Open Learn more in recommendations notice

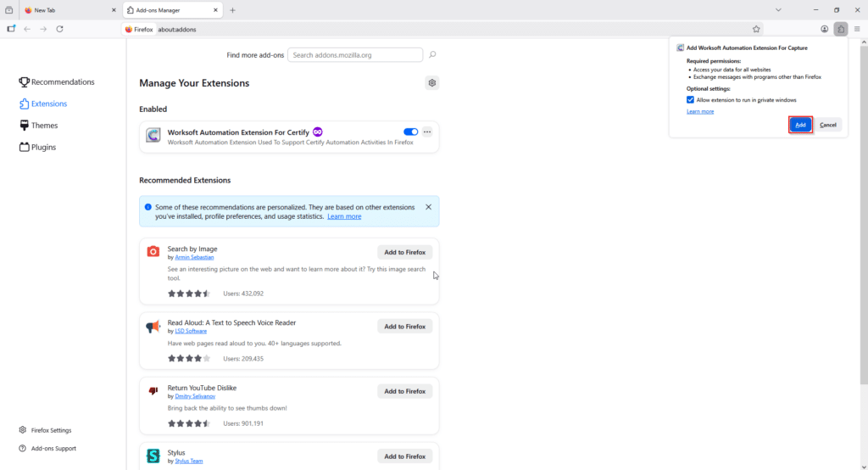344,216
